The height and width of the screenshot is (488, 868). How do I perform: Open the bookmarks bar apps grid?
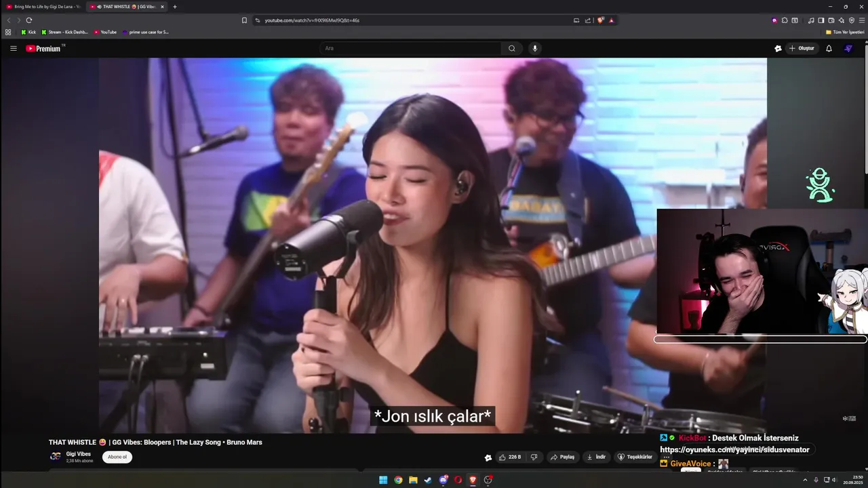8,32
